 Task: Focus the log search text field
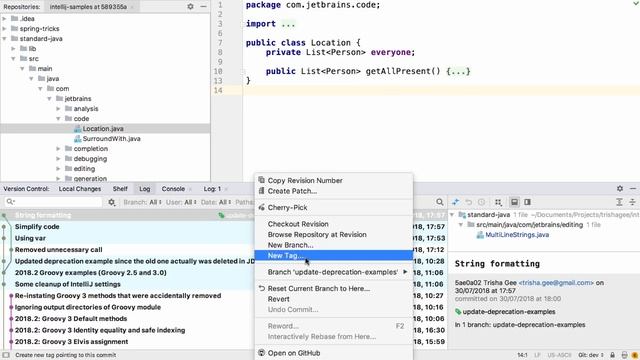pos(53,202)
